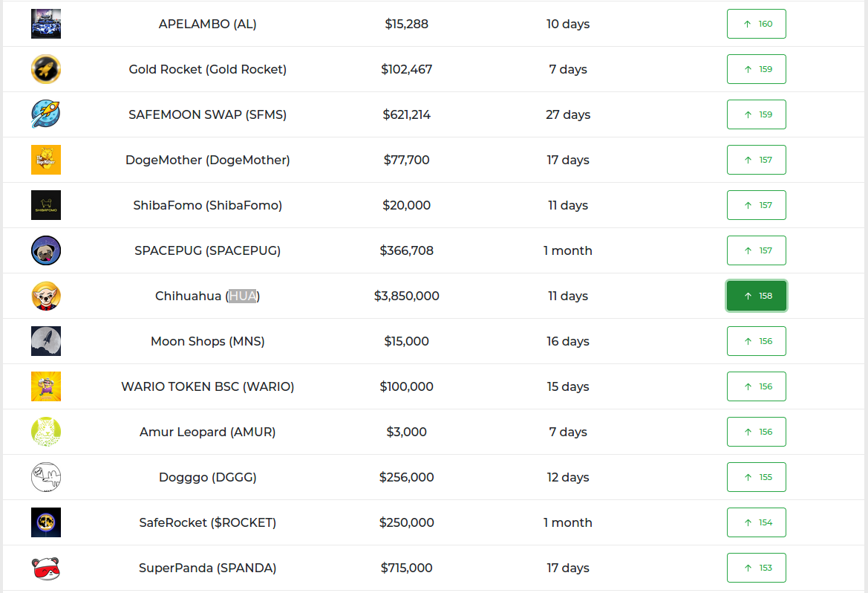Click SafeRocket's 1 month age
The image size is (868, 593).
point(568,522)
